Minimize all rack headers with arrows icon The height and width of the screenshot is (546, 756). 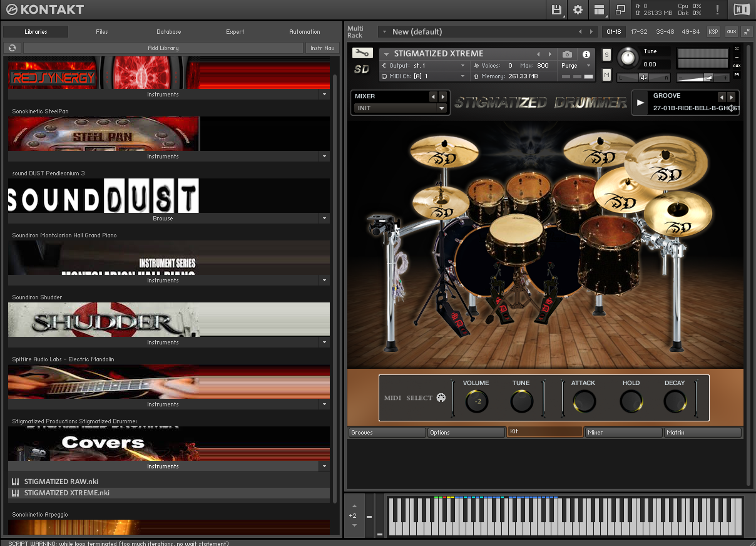point(747,31)
